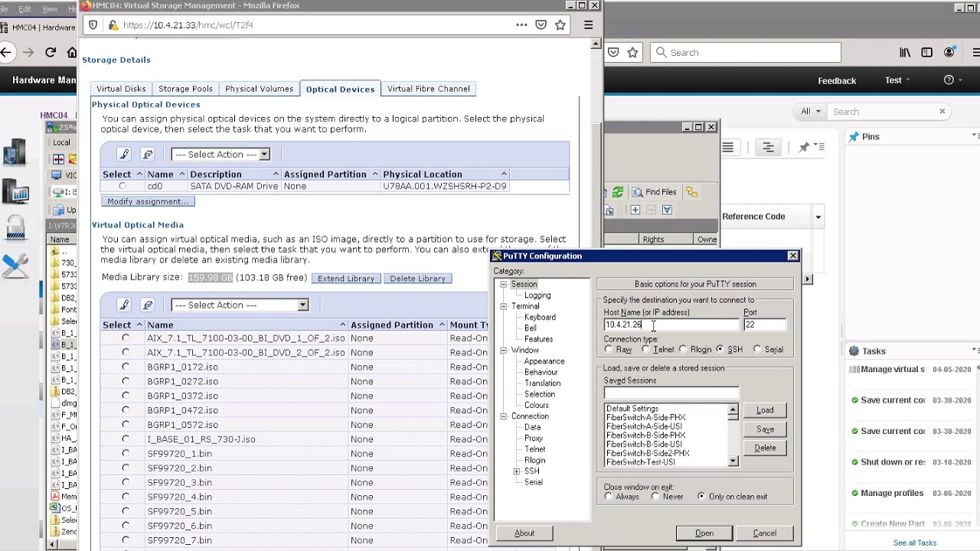Viewport: 980px width, 551px height.
Task: Collapse the Connection node in PuTTY tree
Action: pyautogui.click(x=504, y=417)
